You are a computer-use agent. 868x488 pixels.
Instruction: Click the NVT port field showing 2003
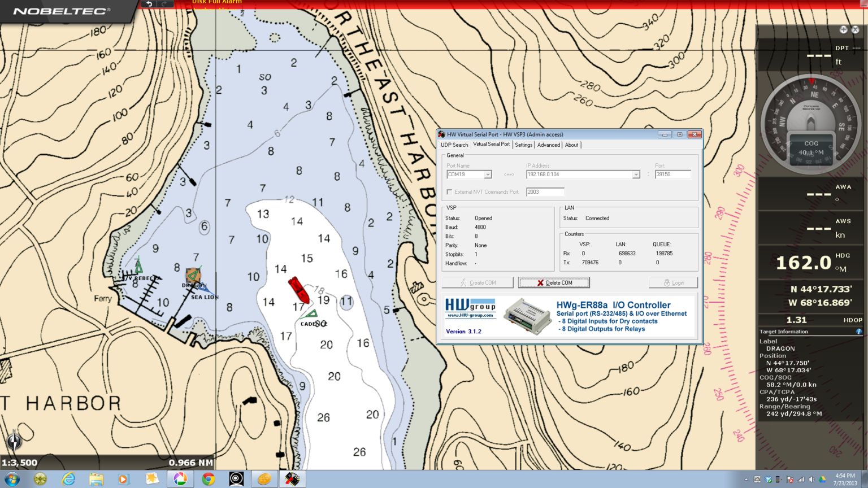(545, 192)
